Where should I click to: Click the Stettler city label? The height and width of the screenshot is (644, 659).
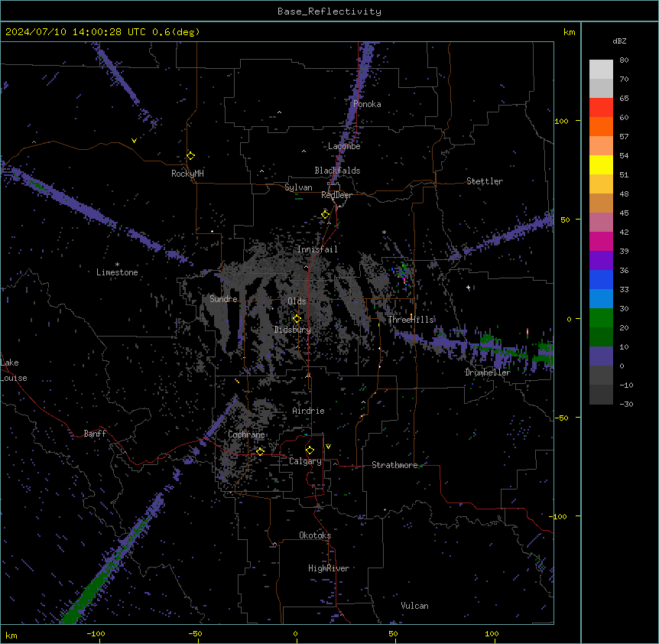point(485,181)
